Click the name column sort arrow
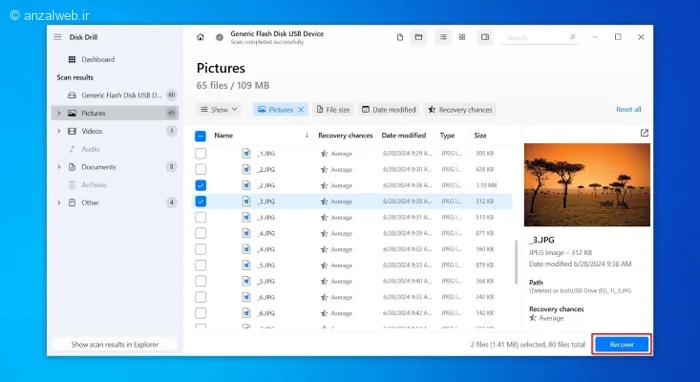The height and width of the screenshot is (382, 700). (307, 135)
